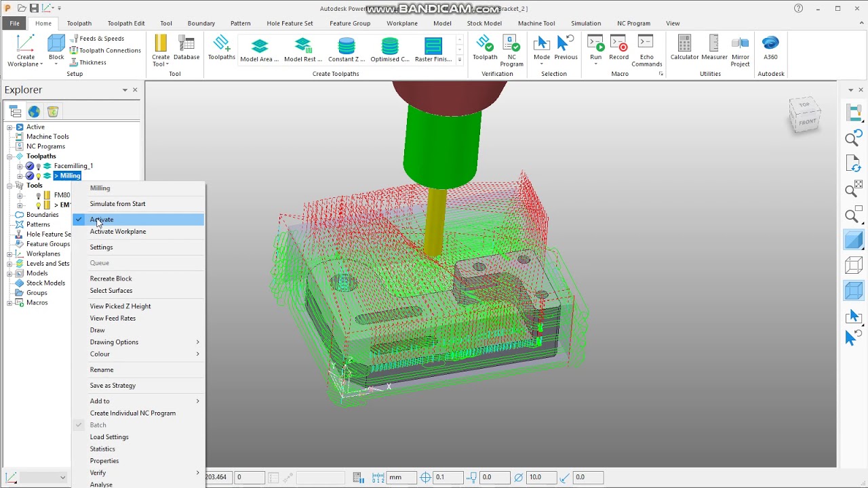Viewport: 868px width, 488px height.
Task: Expand the Active tree node
Action: click(10, 127)
